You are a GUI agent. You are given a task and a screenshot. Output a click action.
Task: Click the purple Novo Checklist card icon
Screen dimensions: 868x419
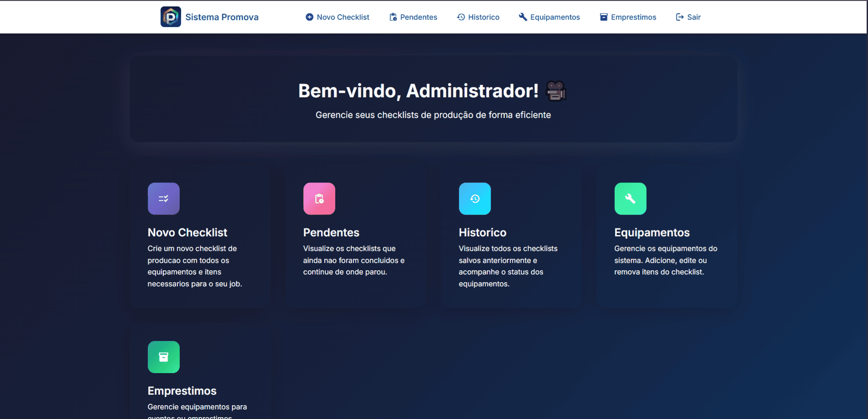[164, 199]
